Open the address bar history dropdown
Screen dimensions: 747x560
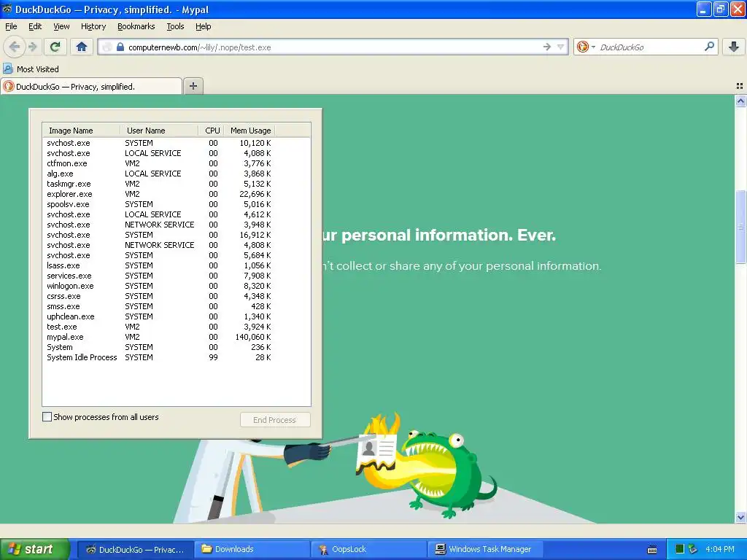560,47
